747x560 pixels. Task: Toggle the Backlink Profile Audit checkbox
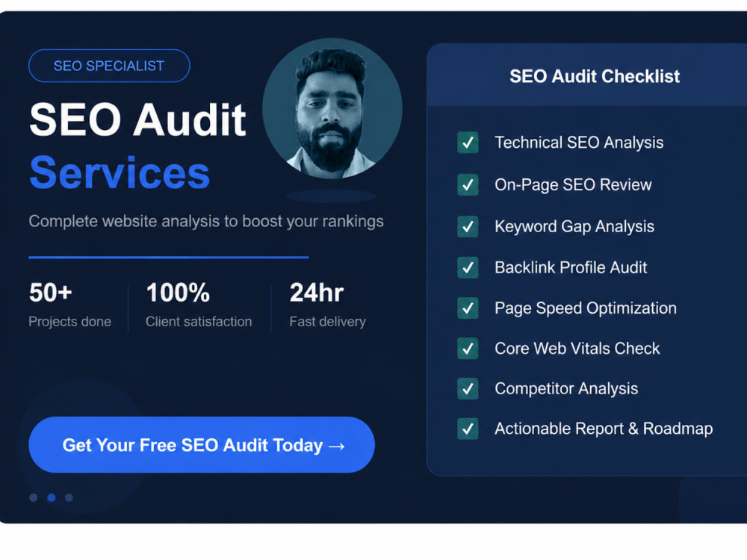tap(468, 267)
